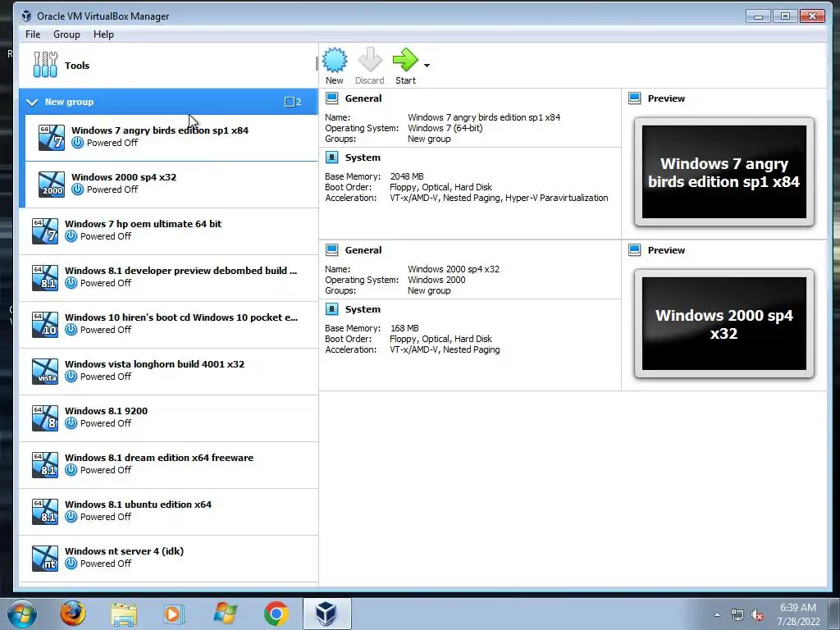Open the Help menu

103,34
